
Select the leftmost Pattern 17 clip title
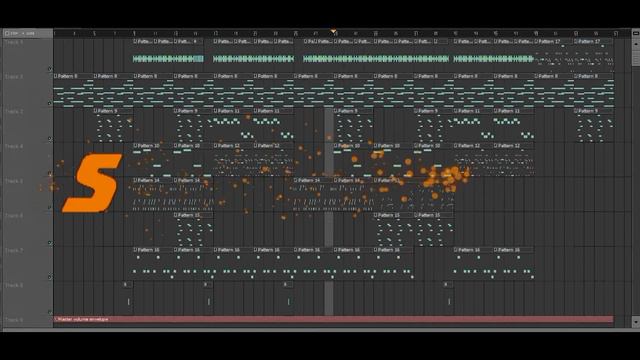click(x=549, y=42)
